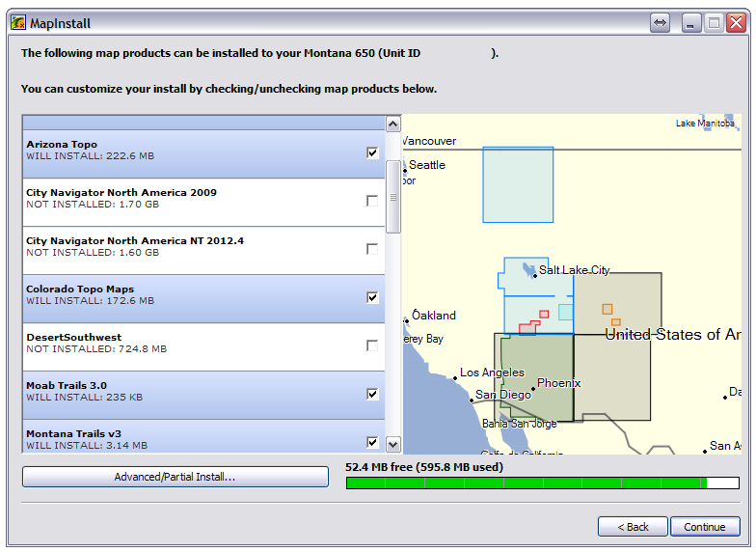Click the orange squares in Colorado coverage area
756x552 pixels.
[609, 314]
